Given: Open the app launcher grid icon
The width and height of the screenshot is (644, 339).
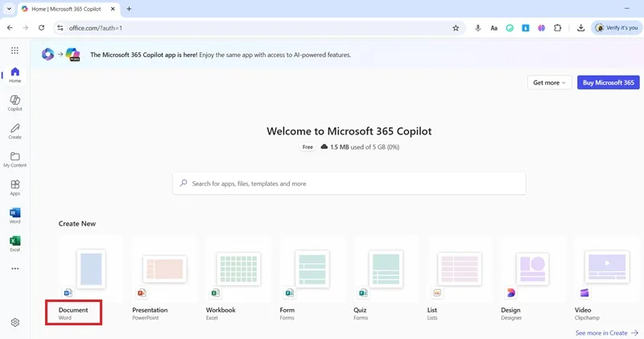Looking at the screenshot, I should (14, 51).
